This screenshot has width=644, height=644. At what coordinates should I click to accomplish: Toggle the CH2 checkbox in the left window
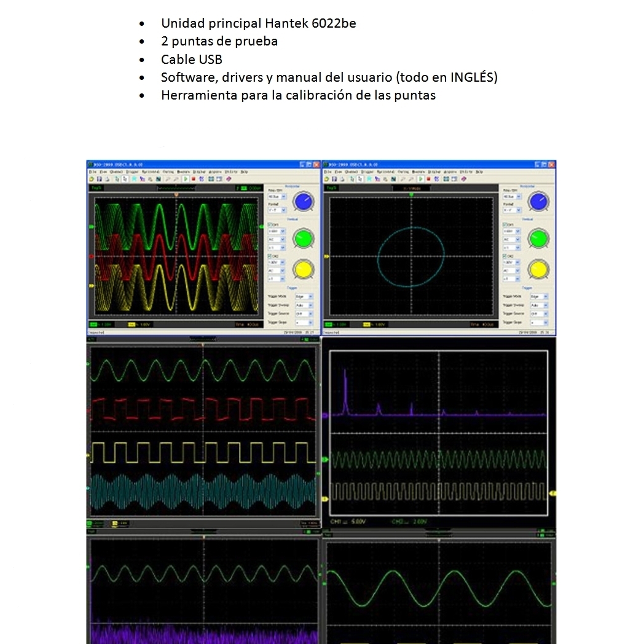(x=270, y=256)
